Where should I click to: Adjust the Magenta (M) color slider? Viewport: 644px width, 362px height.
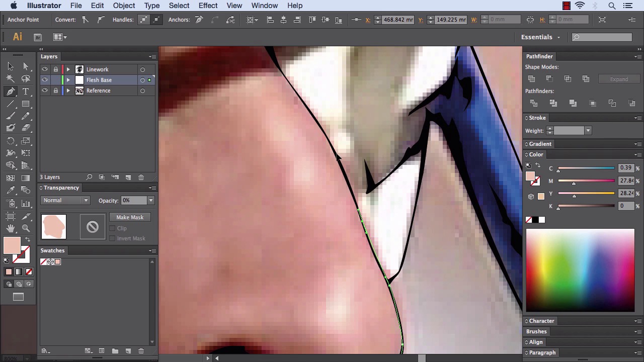(x=586, y=181)
